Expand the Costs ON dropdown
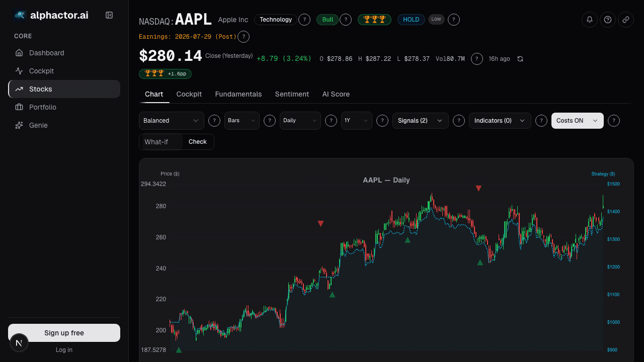 (578, 121)
